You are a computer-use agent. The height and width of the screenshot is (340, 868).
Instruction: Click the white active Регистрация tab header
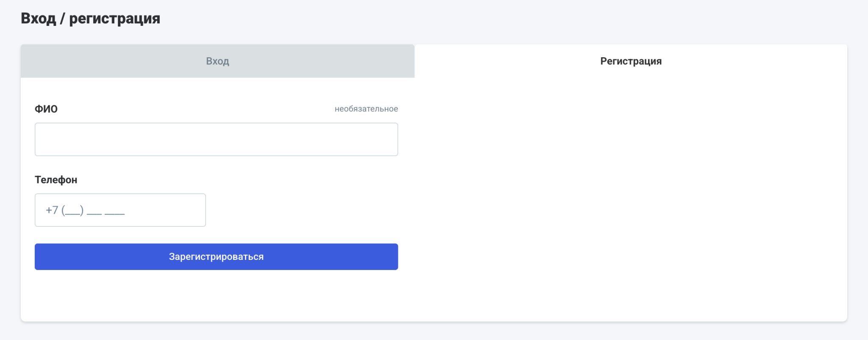(631, 61)
